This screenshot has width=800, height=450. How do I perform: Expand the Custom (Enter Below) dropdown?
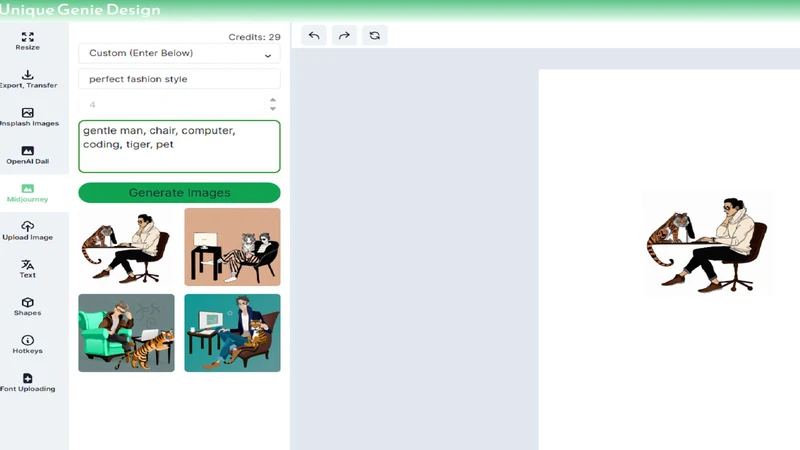(179, 53)
